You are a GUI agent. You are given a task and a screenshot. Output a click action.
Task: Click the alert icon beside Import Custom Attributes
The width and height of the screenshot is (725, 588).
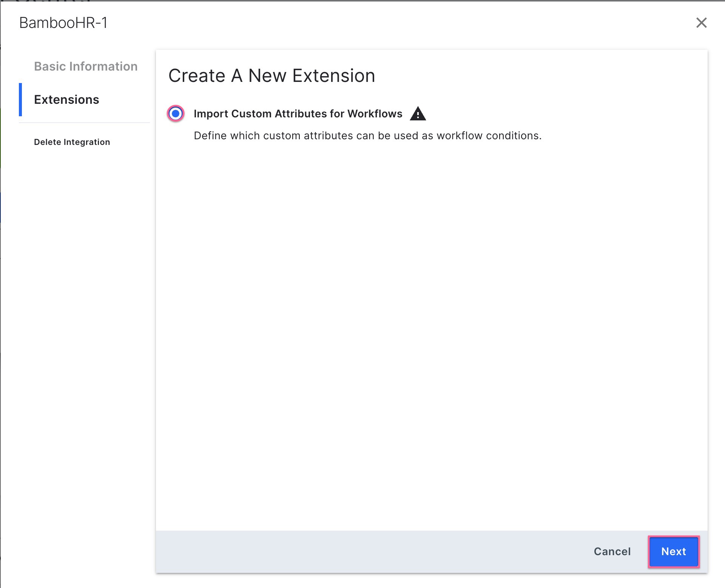point(418,113)
